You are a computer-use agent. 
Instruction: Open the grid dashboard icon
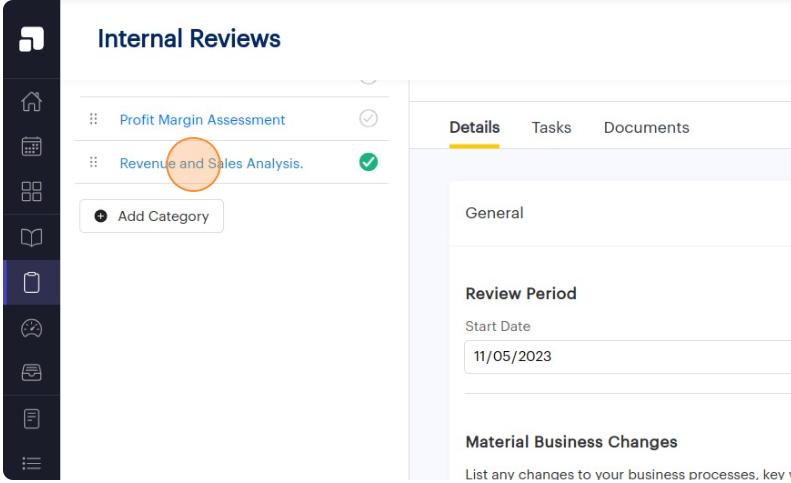pyautogui.click(x=31, y=191)
